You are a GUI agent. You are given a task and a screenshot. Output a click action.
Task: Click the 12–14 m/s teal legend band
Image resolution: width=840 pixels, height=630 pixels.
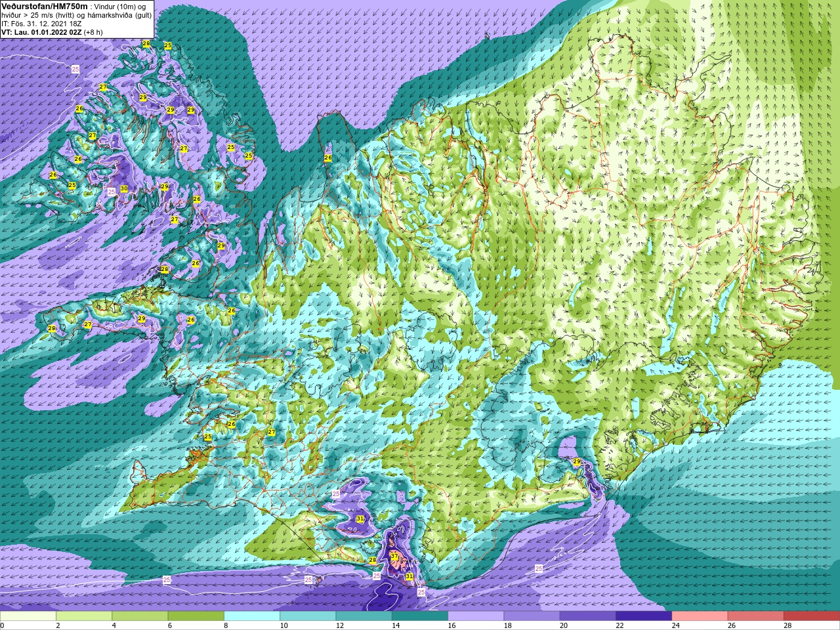[364, 616]
